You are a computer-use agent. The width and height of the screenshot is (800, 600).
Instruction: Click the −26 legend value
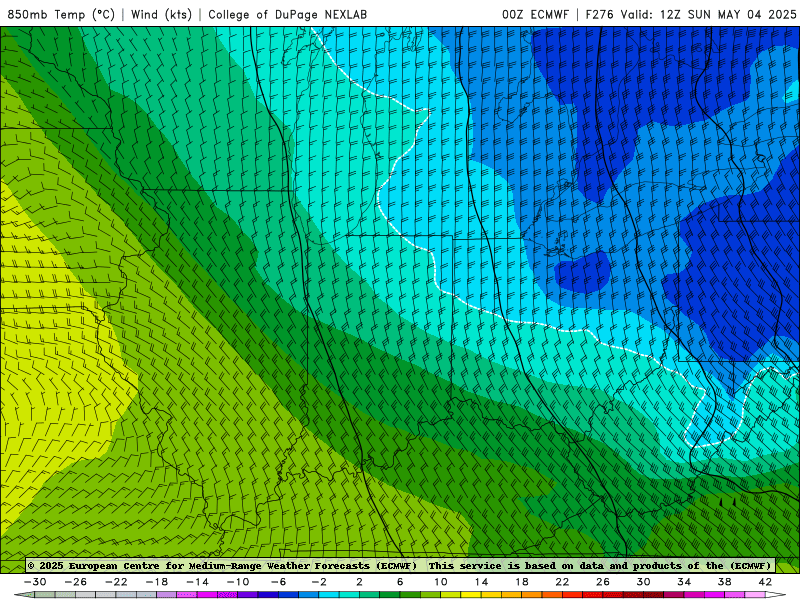click(x=76, y=582)
